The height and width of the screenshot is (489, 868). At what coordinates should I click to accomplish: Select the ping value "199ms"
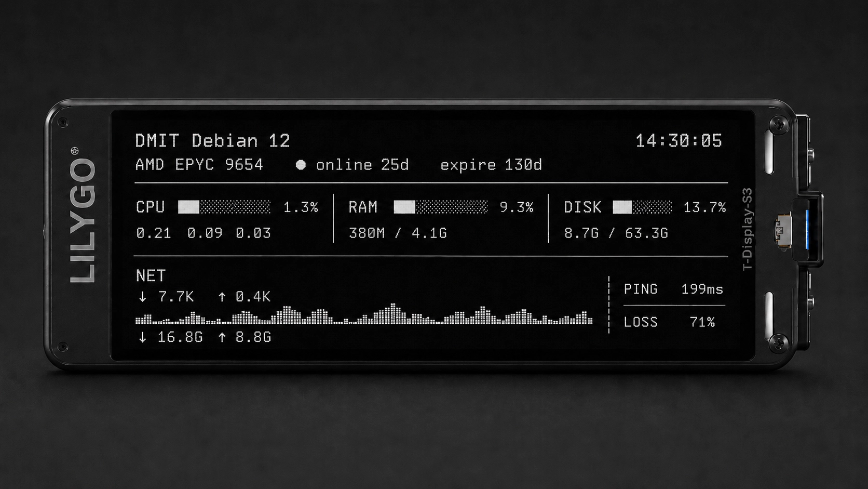point(702,289)
